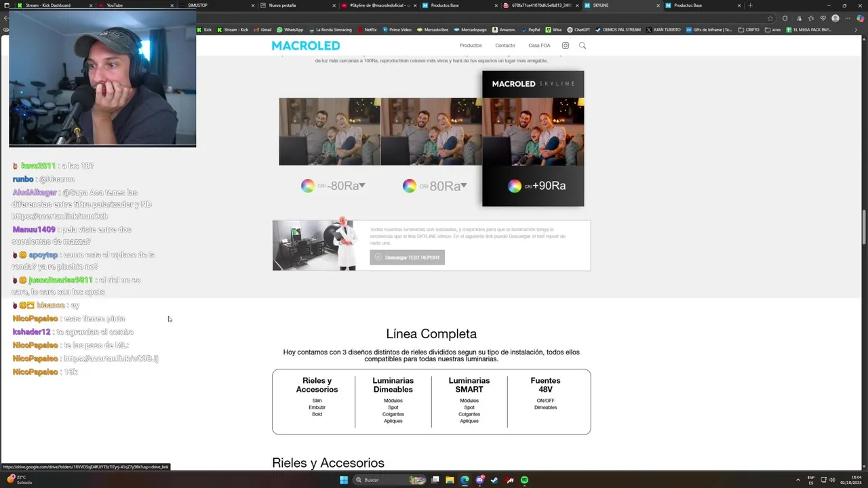The height and width of the screenshot is (488, 868).
Task: Open the Productos menu item
Action: coord(471,45)
